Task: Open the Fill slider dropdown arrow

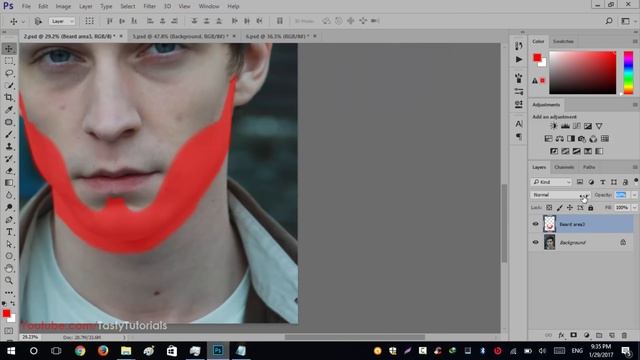Action: (x=634, y=208)
